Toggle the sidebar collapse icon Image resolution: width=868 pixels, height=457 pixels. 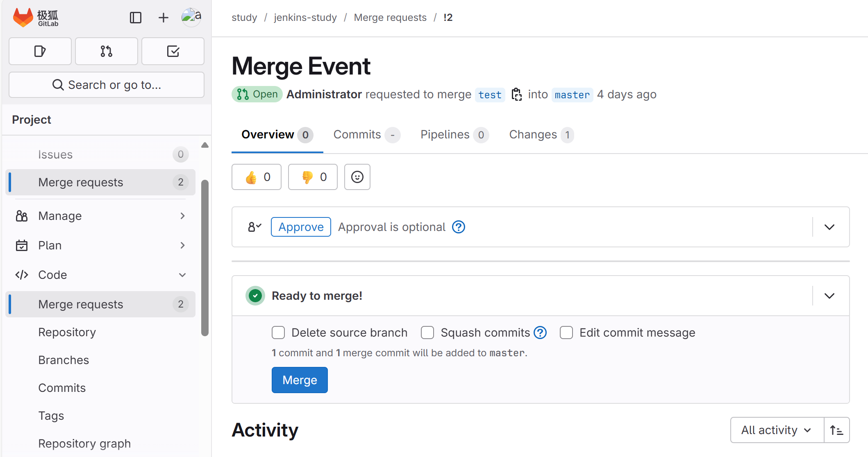click(x=135, y=18)
